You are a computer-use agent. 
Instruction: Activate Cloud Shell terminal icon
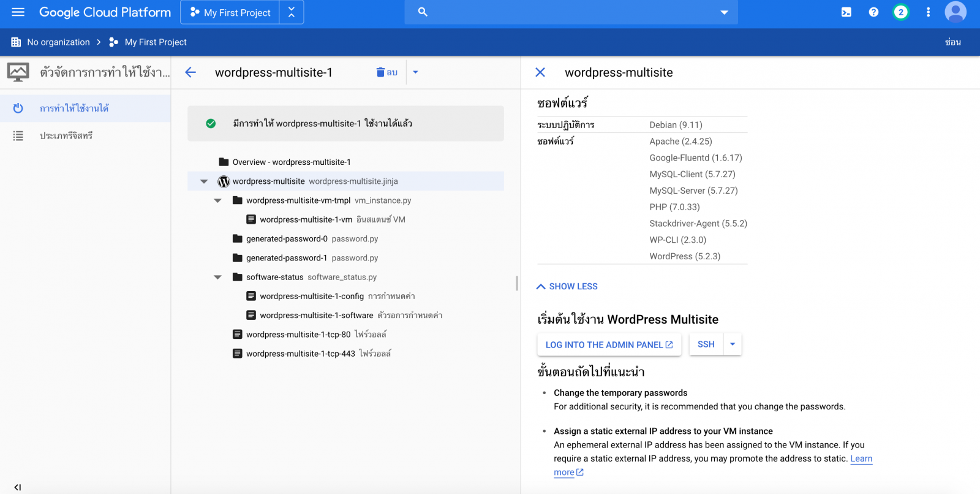(846, 12)
